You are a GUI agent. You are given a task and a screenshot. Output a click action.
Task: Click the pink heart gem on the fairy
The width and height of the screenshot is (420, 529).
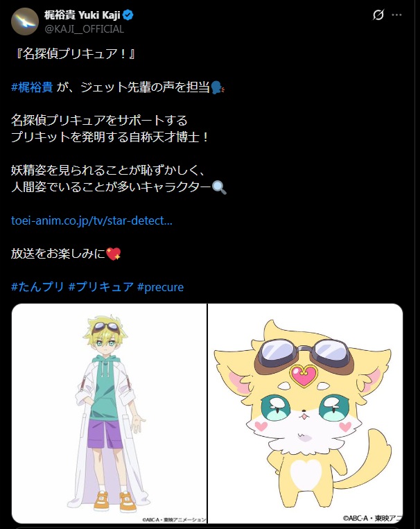(x=304, y=376)
